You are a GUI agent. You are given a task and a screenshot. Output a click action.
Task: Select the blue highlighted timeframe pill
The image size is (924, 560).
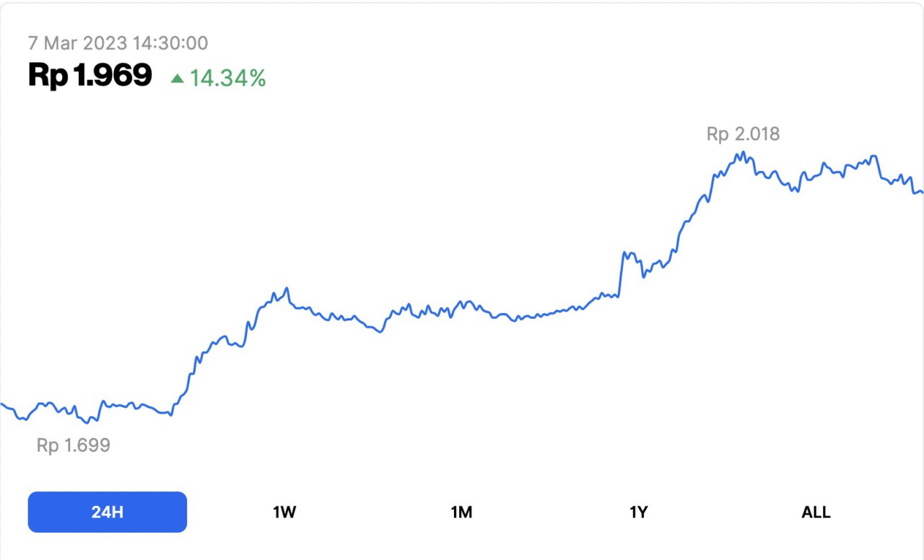pos(107,511)
